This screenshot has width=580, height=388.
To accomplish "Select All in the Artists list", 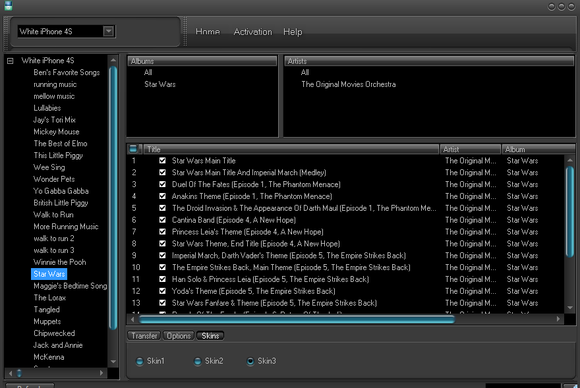I will (x=305, y=72).
